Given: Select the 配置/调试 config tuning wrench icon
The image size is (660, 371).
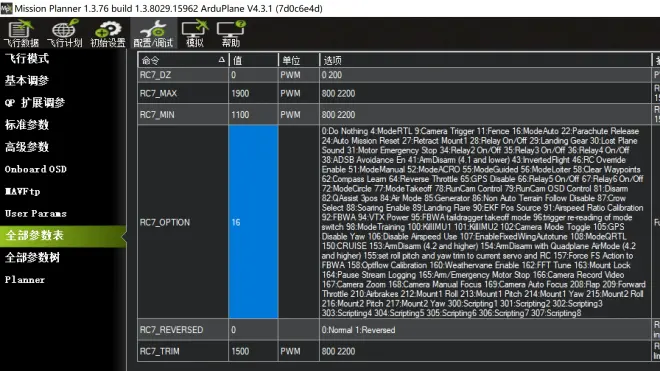Looking at the screenshot, I should (153, 33).
